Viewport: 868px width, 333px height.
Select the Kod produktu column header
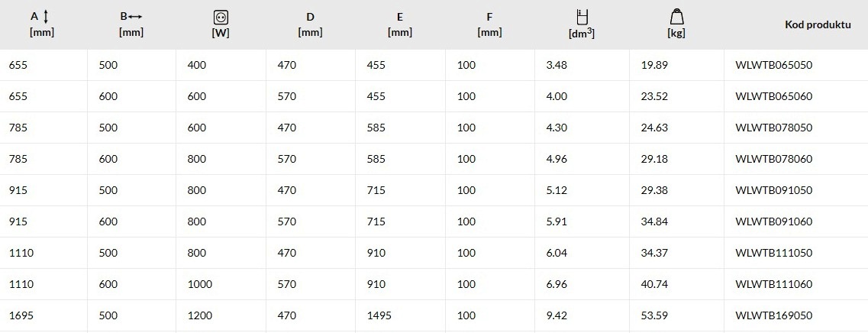pos(818,24)
